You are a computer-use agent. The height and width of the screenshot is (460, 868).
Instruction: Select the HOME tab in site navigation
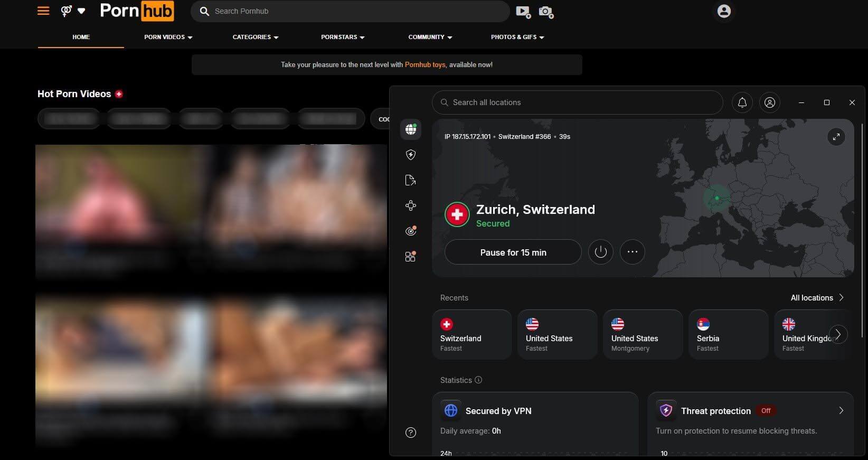[81, 37]
